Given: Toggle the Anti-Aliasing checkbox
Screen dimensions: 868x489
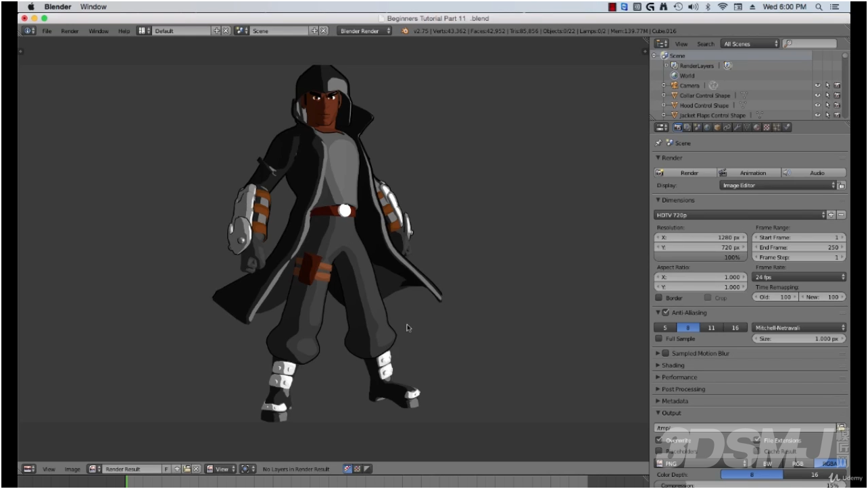Looking at the screenshot, I should (666, 313).
